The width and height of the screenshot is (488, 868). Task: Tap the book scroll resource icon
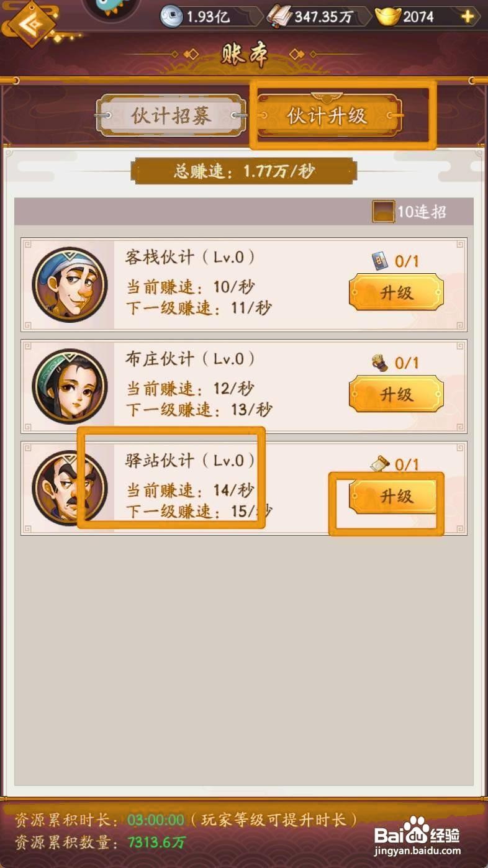click(279, 16)
